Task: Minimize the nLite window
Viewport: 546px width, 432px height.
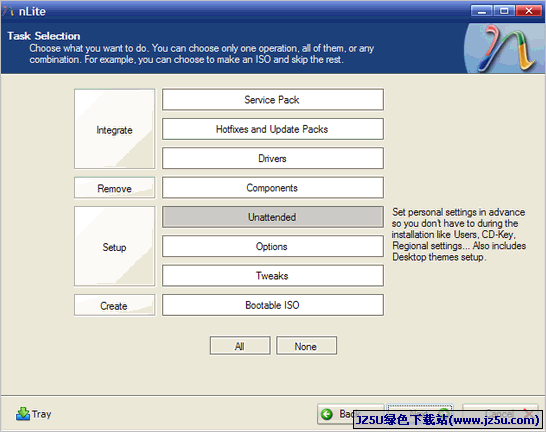Action: pos(482,11)
